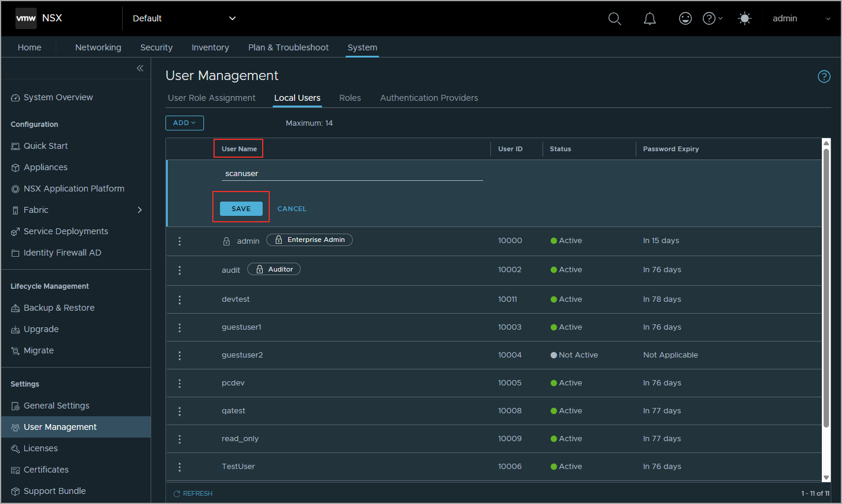Switch to the Roles tab
842x504 pixels.
350,98
